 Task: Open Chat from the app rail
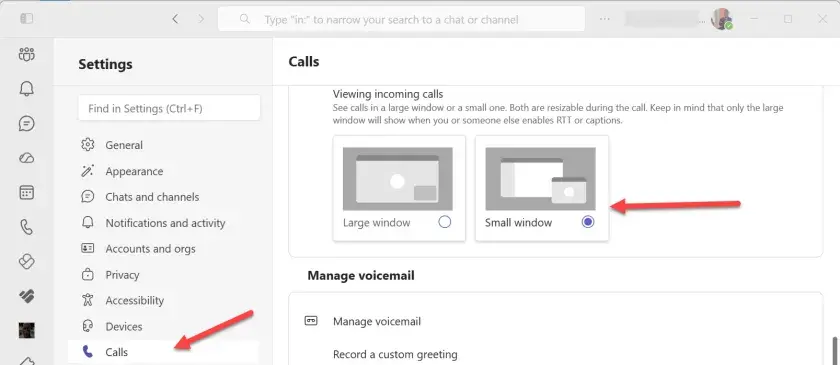click(x=26, y=124)
